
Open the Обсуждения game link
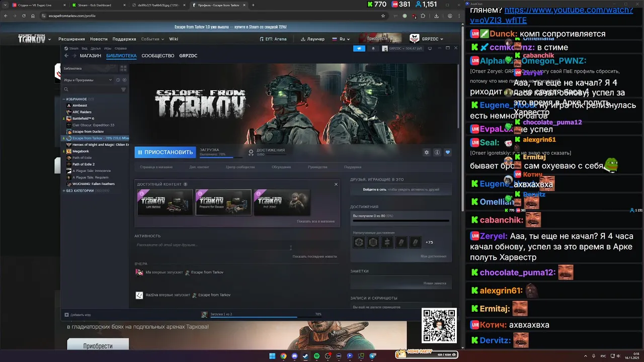click(281, 167)
